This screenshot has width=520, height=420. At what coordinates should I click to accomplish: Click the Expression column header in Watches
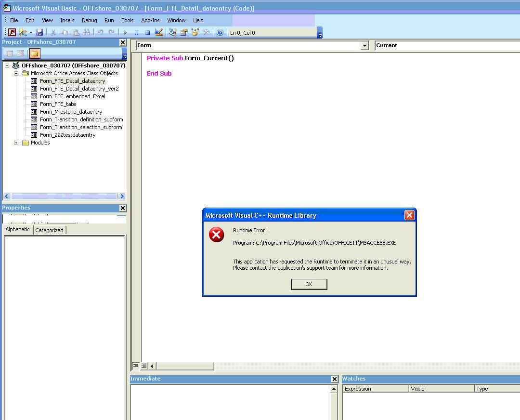(x=376, y=389)
